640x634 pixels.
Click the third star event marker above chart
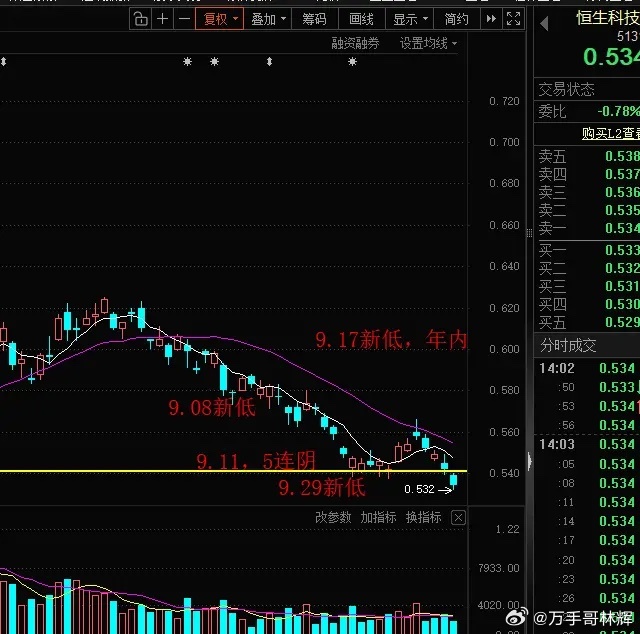(352, 62)
